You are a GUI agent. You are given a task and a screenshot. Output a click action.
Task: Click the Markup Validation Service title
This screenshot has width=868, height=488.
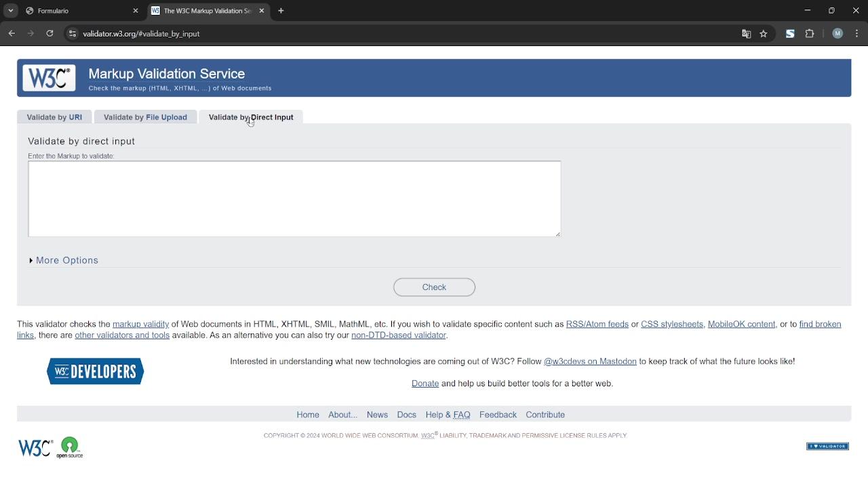(167, 74)
